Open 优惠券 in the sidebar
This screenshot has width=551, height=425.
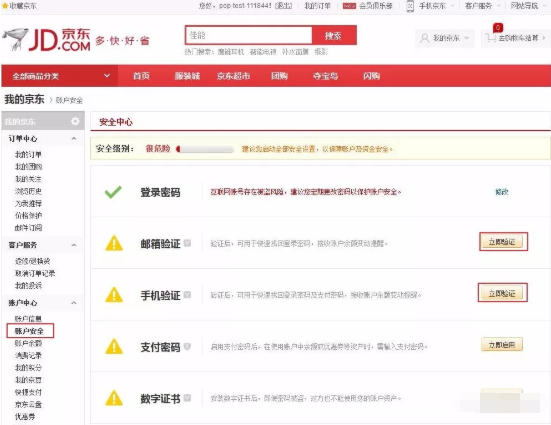click(25, 417)
